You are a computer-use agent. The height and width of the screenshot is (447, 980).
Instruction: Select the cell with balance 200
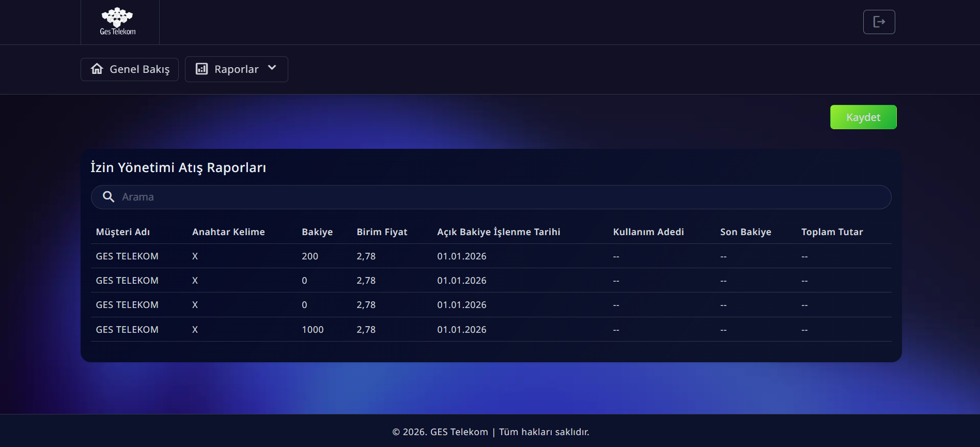click(x=310, y=256)
